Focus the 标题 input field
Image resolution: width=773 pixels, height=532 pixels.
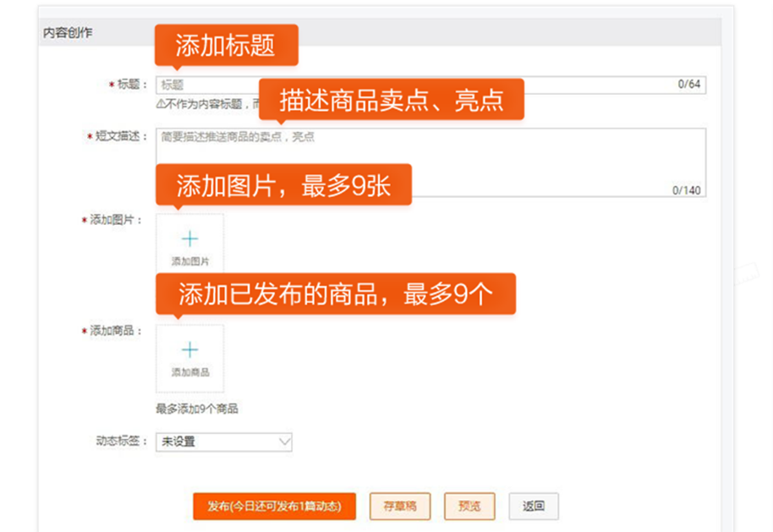[423, 85]
